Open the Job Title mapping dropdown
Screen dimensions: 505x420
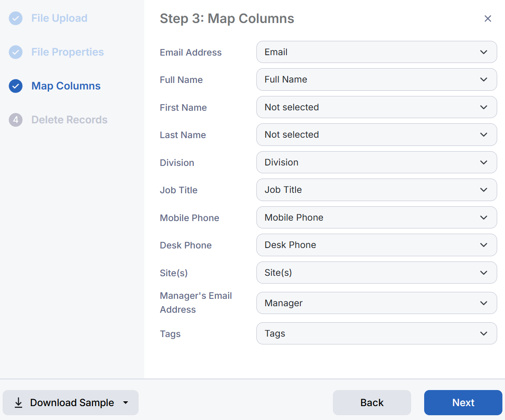(376, 190)
